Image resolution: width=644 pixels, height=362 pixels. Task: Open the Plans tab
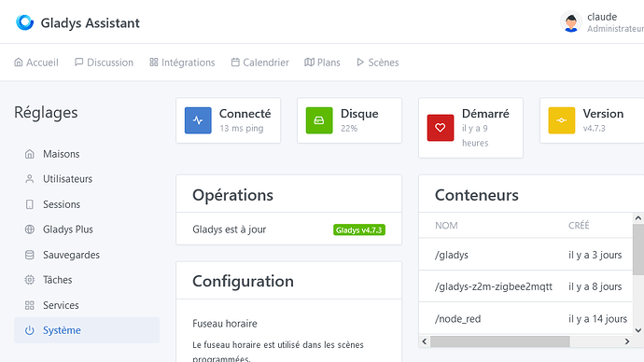pos(322,63)
